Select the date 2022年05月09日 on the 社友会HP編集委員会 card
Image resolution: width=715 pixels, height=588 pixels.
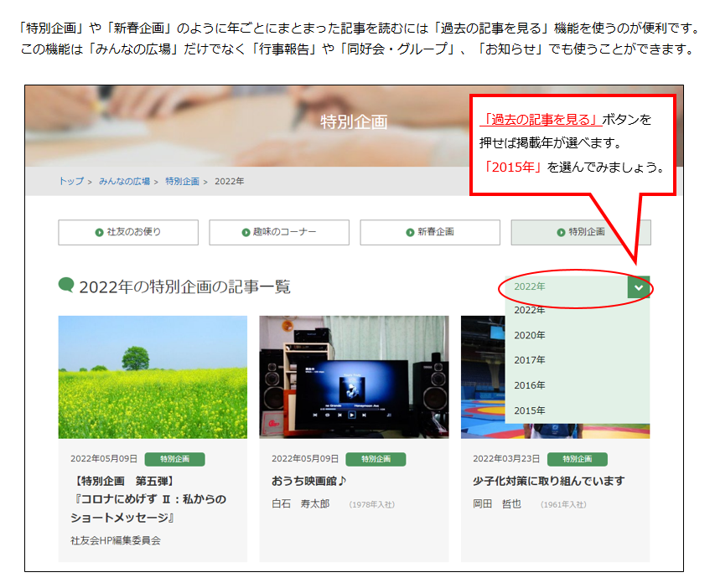pyautogui.click(x=104, y=459)
